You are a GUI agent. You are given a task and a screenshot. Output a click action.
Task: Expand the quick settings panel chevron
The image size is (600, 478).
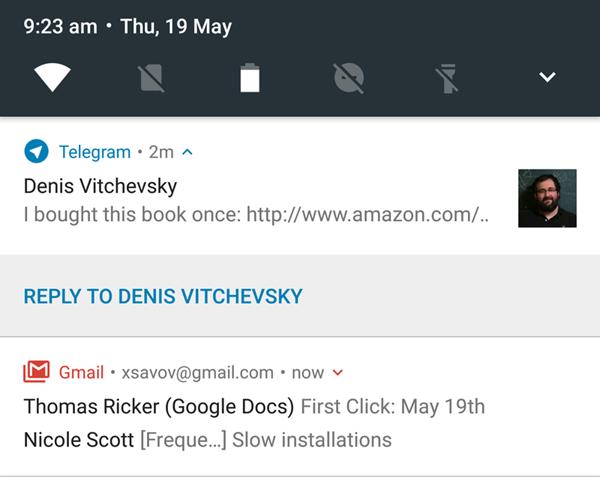pyautogui.click(x=546, y=77)
